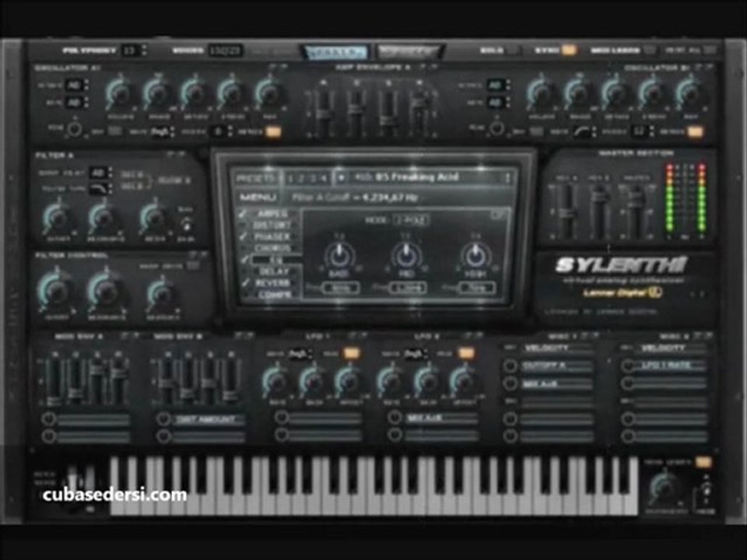Copy Amp Envelope A settings icon

(423, 67)
